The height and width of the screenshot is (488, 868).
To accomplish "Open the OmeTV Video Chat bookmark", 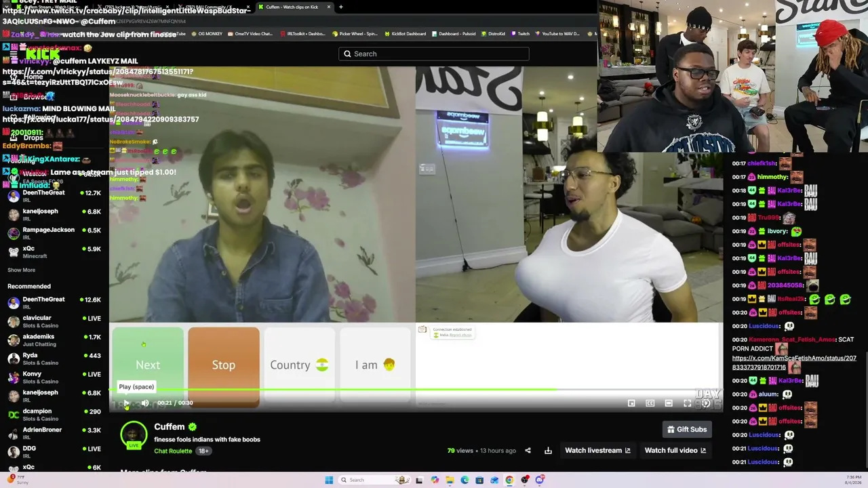I will [x=250, y=33].
